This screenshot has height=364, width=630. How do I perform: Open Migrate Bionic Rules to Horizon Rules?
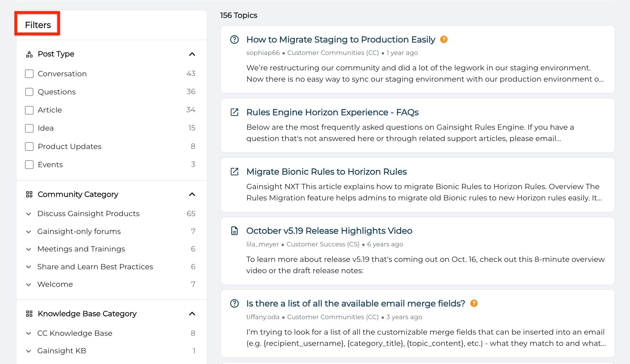point(326,172)
